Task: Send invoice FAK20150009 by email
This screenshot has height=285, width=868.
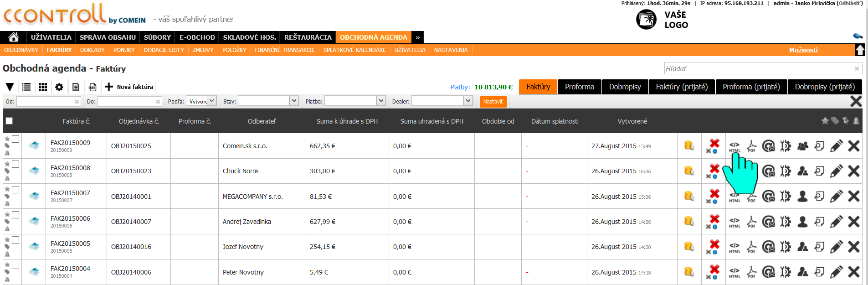Action: click(x=769, y=146)
